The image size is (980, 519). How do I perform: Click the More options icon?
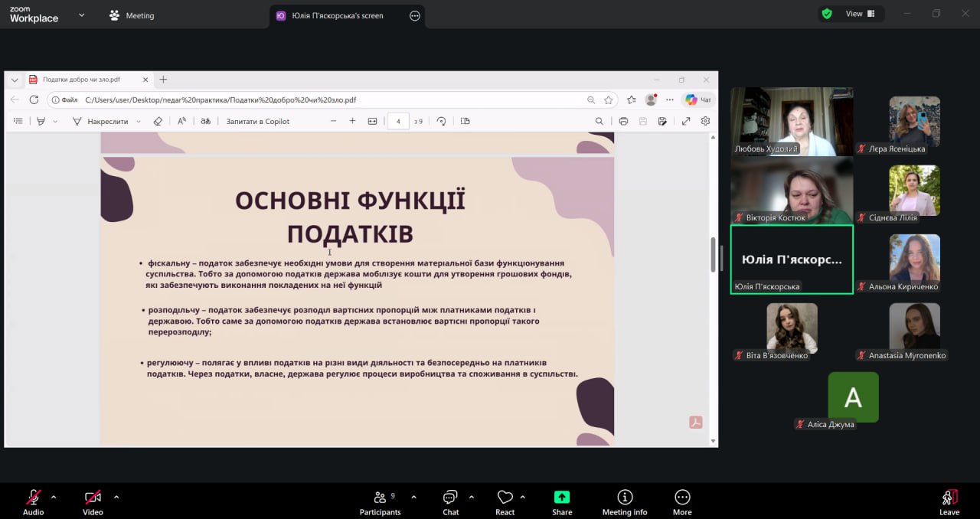point(682,498)
